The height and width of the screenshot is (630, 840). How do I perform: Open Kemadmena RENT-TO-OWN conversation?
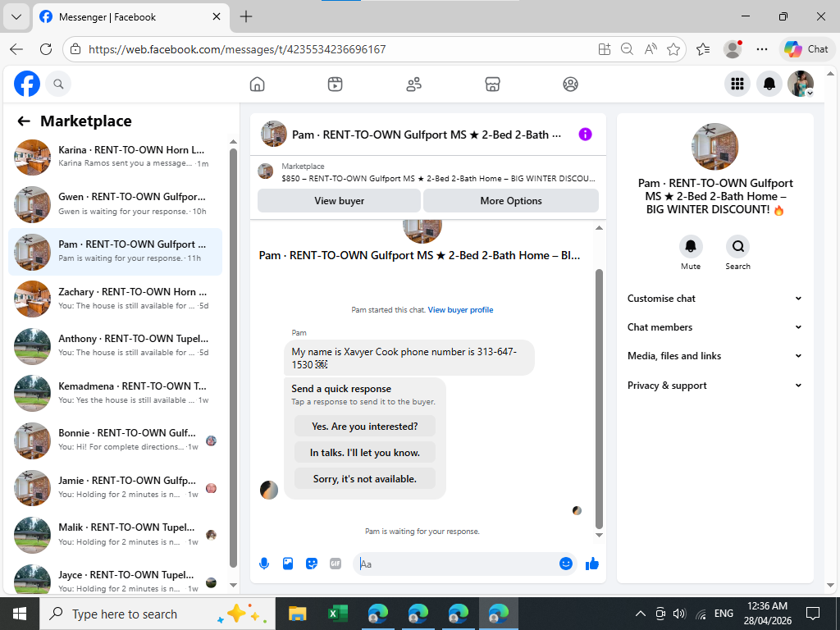pos(115,393)
